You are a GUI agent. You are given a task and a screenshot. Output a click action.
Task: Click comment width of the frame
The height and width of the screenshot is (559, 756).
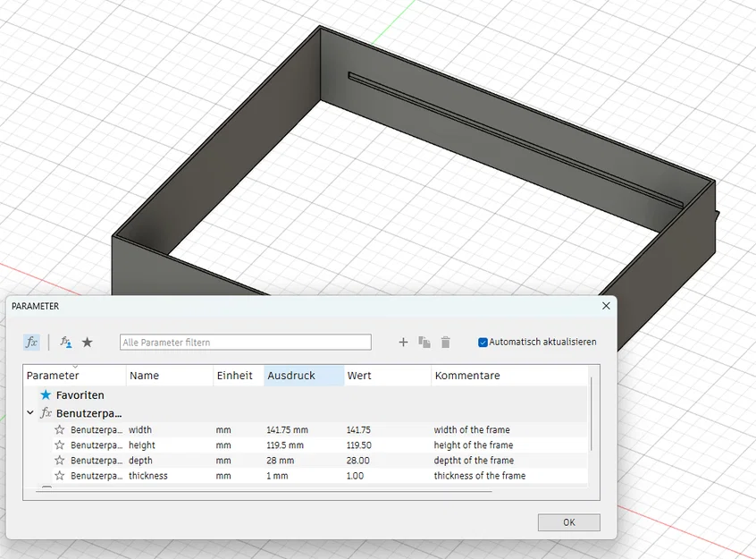click(x=472, y=429)
